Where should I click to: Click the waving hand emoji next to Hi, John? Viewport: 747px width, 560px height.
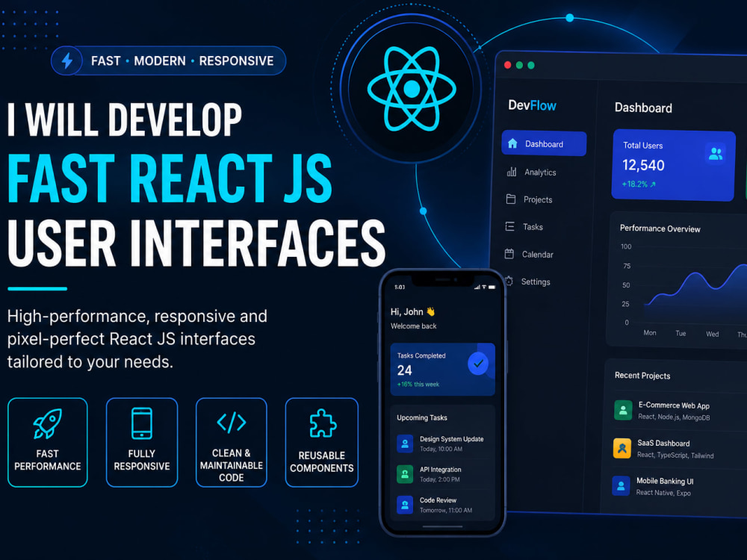(x=431, y=311)
